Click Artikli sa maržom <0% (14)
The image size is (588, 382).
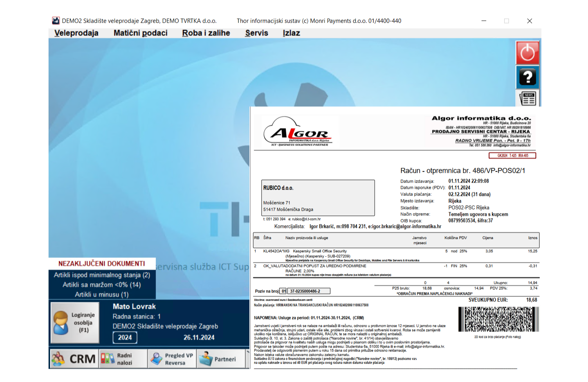tap(102, 285)
